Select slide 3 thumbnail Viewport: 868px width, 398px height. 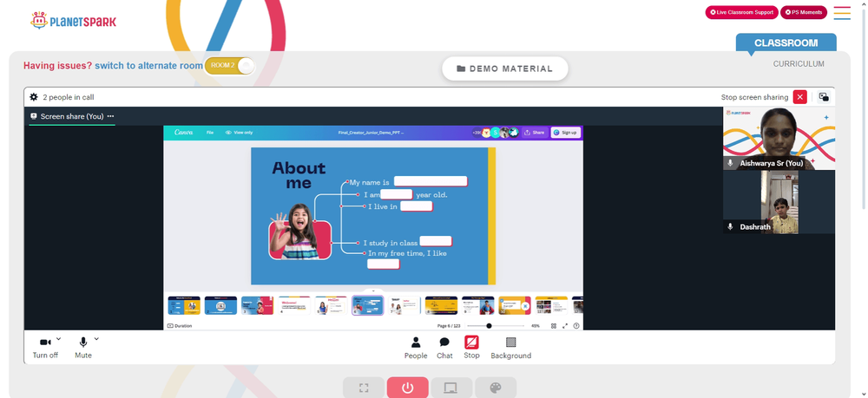pyautogui.click(x=258, y=305)
